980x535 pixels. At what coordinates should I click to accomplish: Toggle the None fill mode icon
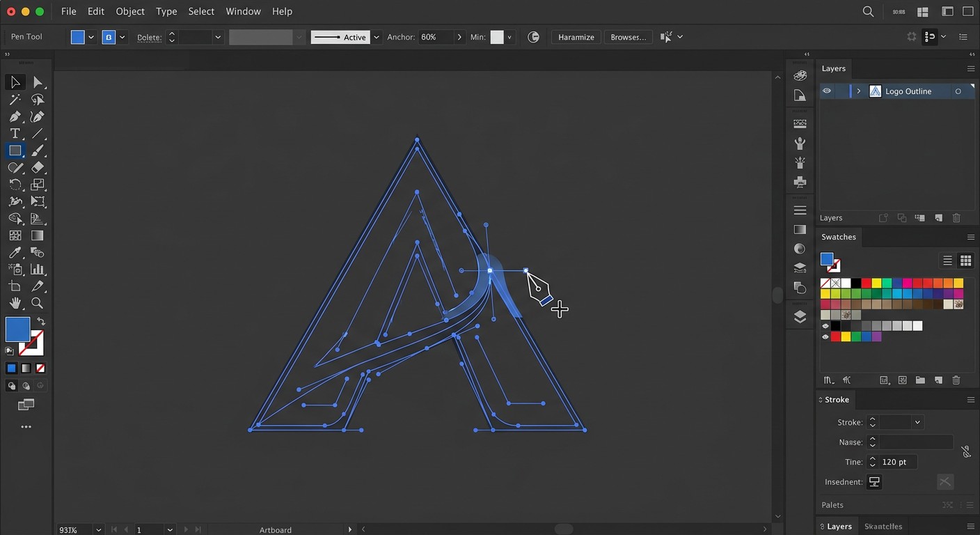pyautogui.click(x=40, y=368)
